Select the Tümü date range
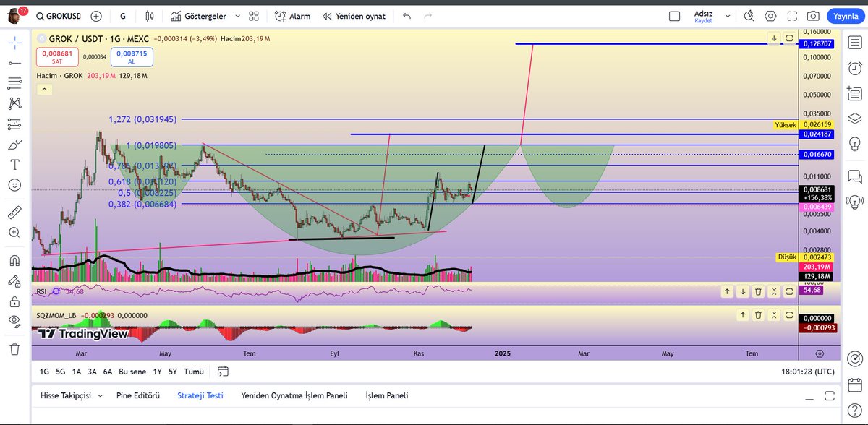Viewport: 868px width, 425px height. [193, 372]
